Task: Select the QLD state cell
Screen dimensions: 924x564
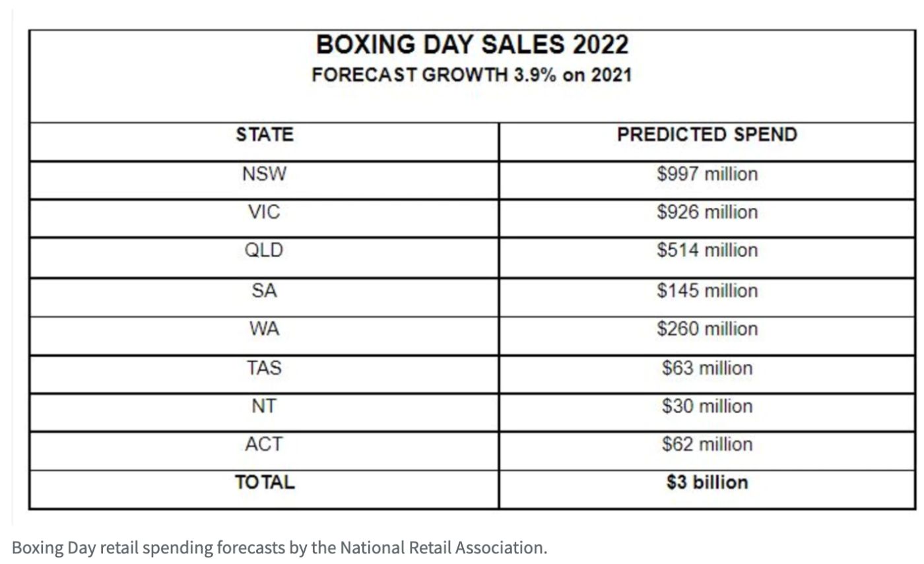Action: pos(265,251)
